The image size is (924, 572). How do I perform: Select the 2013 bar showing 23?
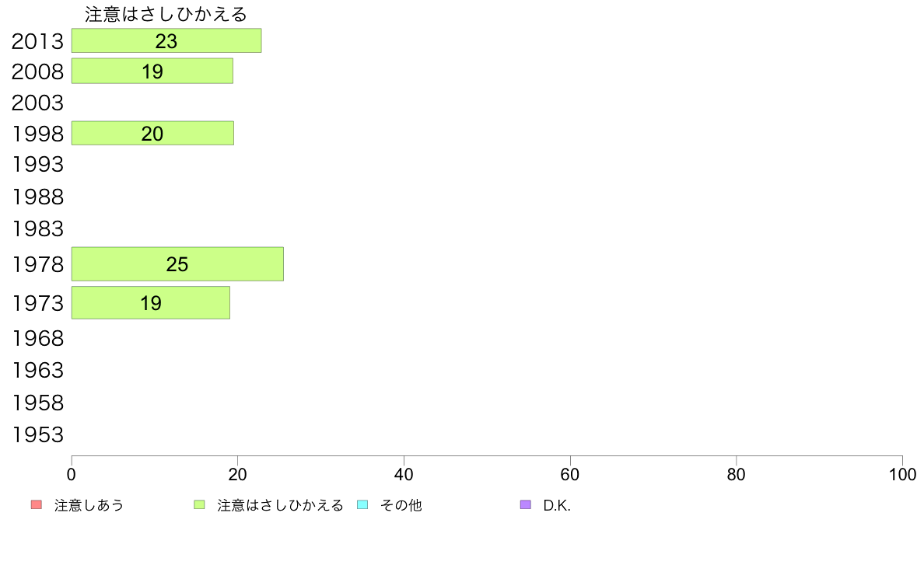[x=166, y=40]
